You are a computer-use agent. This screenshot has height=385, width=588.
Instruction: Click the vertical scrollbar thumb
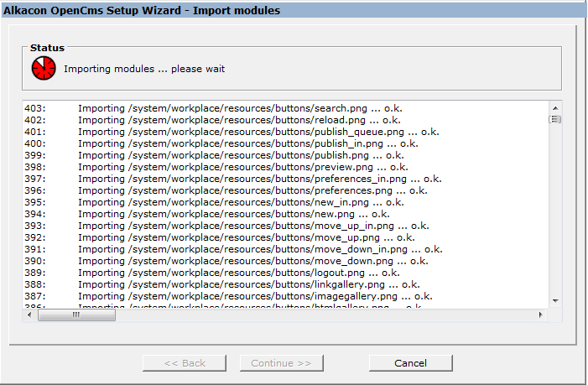click(554, 120)
